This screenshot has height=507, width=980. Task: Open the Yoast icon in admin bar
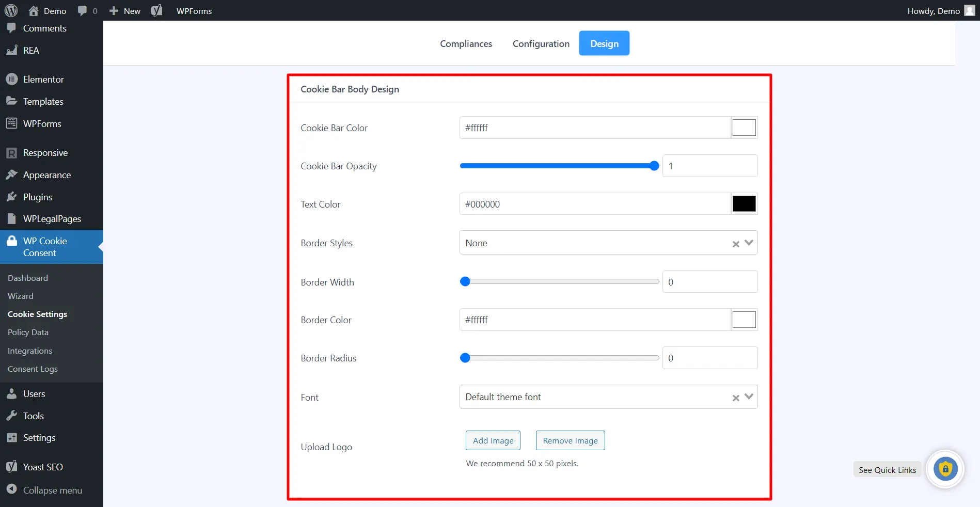[157, 11]
